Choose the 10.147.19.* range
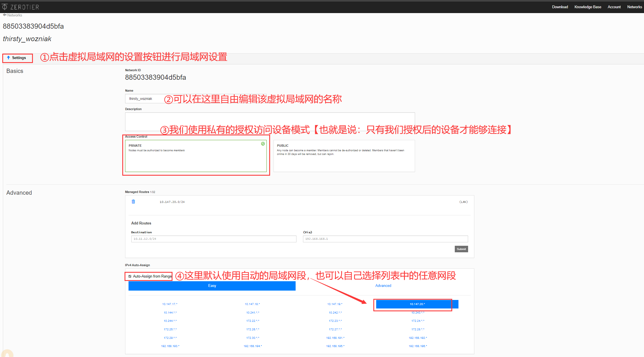The height and width of the screenshot is (357, 644). tap(335, 304)
